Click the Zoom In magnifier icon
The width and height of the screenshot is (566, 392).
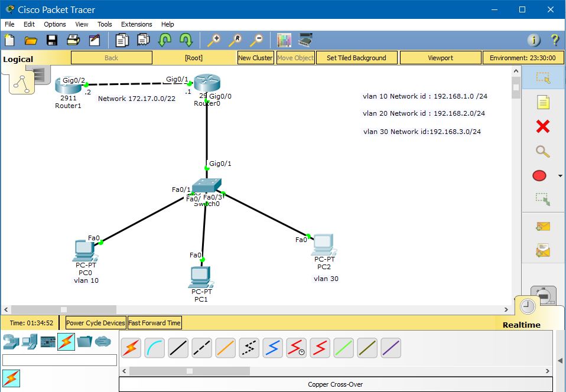(214, 40)
